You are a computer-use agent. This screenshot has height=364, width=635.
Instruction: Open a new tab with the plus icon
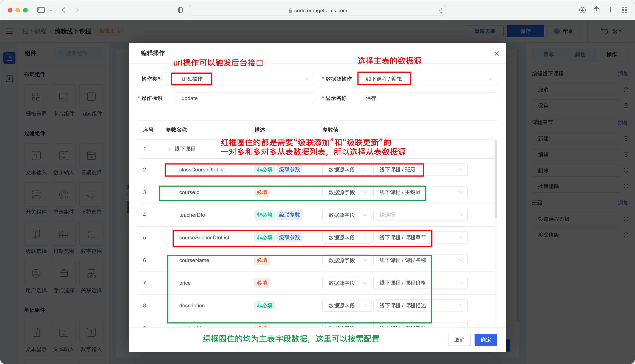(610, 10)
